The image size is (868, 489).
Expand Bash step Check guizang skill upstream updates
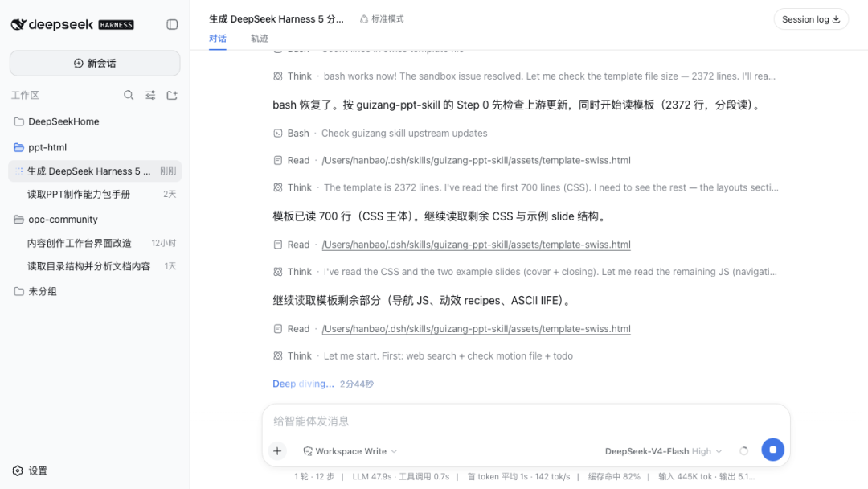point(381,134)
